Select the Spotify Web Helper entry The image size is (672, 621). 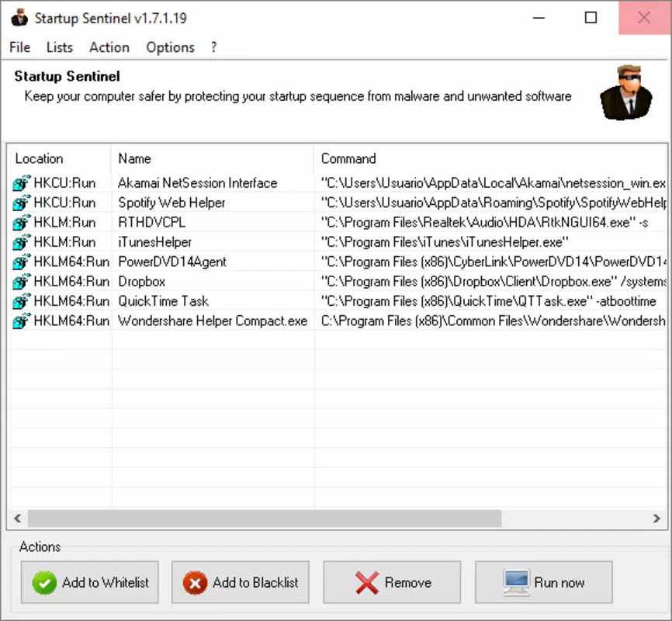coord(171,203)
